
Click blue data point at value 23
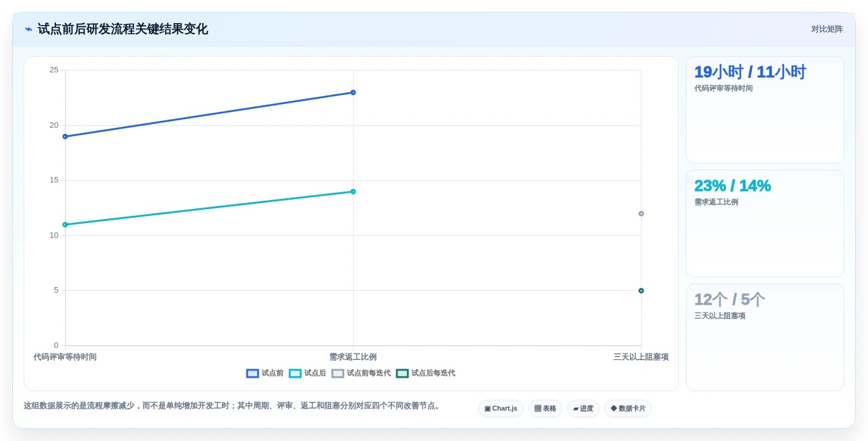353,92
